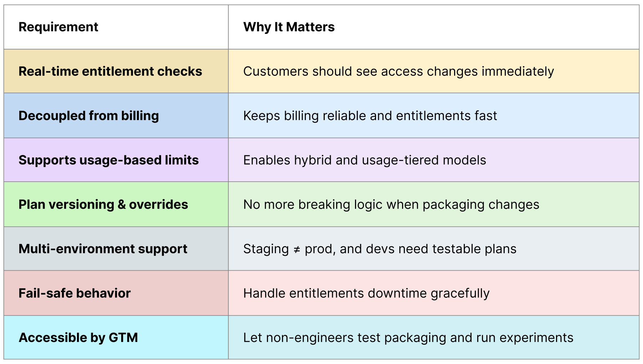Image resolution: width=643 pixels, height=364 pixels.
Task: Click 'Enables hybrid and usage-tiered models' text
Action: tap(365, 160)
